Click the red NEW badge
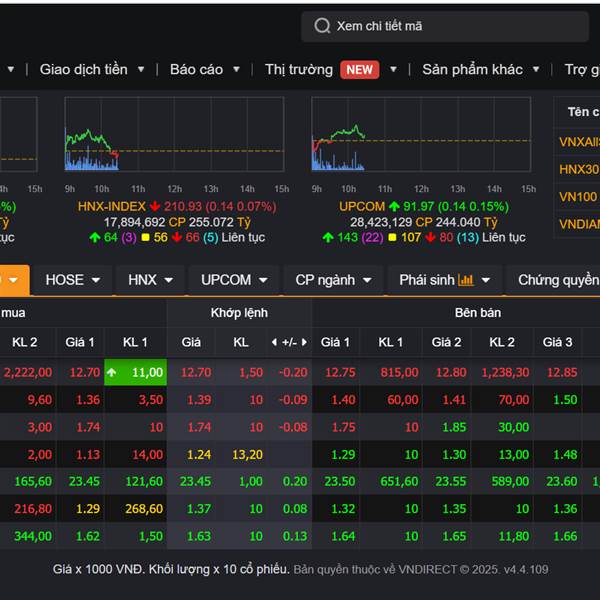The width and height of the screenshot is (600, 600). point(359,70)
